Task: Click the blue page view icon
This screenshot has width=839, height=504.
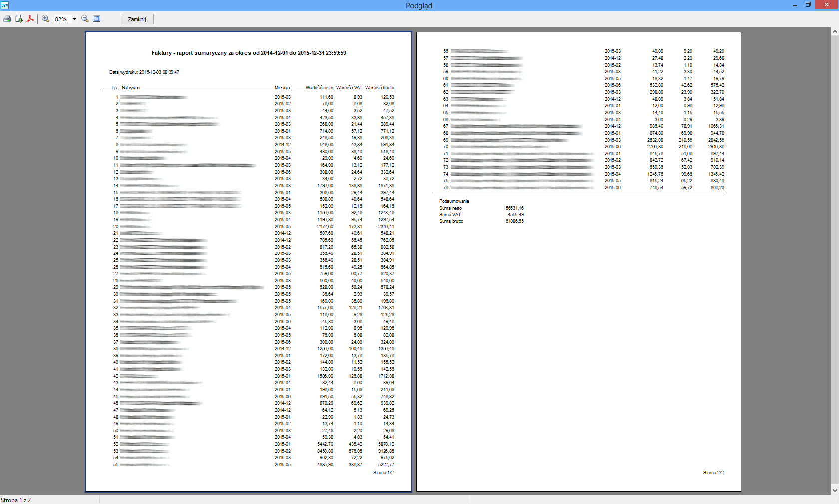Action: (x=97, y=19)
